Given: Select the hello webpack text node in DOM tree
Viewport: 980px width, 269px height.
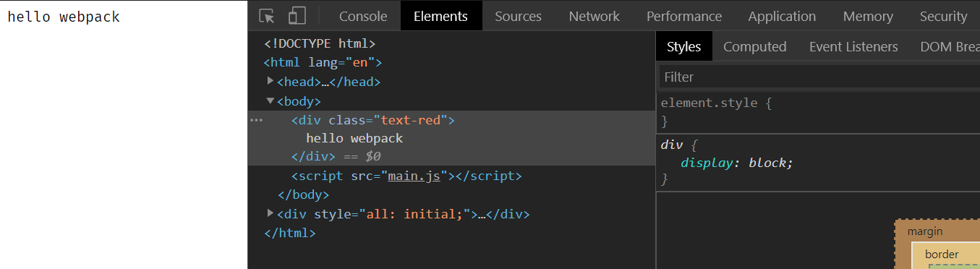Looking at the screenshot, I should coord(354,138).
